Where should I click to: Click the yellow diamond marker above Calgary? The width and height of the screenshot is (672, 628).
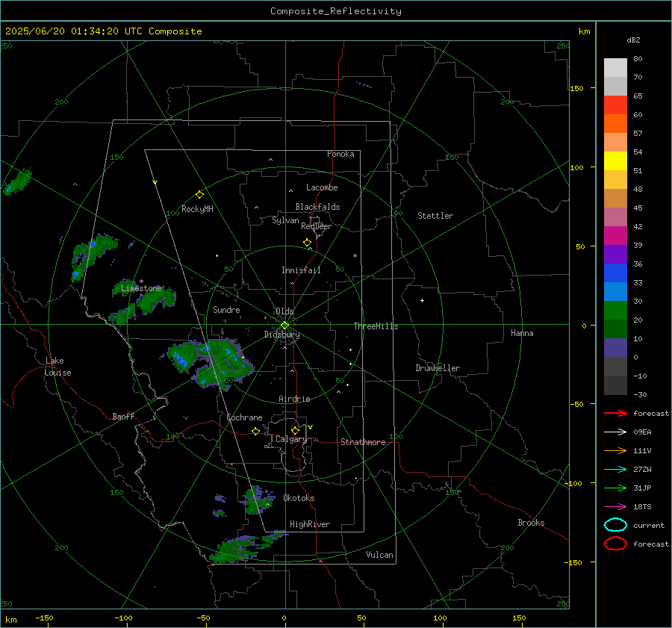coord(295,430)
